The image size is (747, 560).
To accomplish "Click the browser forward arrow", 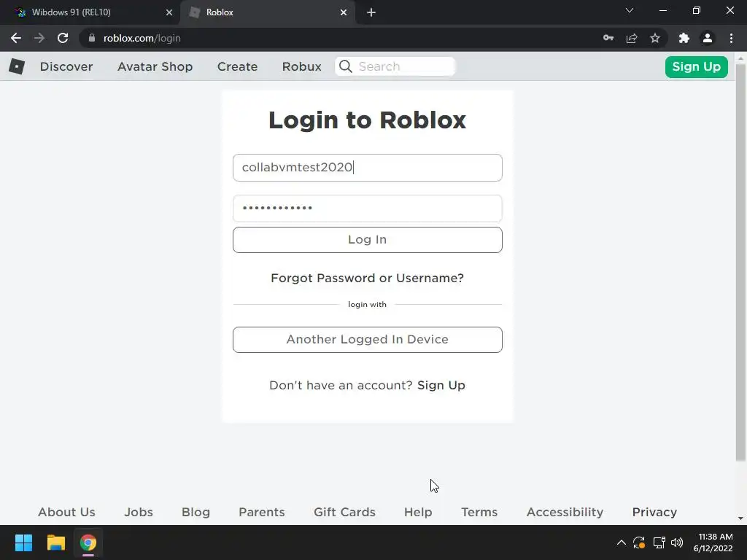I will [39, 38].
